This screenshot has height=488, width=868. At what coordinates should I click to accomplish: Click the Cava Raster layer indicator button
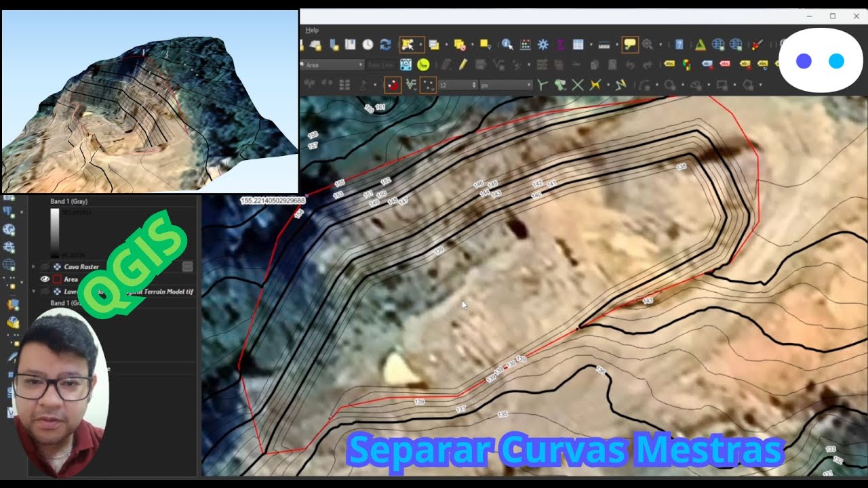click(x=188, y=267)
